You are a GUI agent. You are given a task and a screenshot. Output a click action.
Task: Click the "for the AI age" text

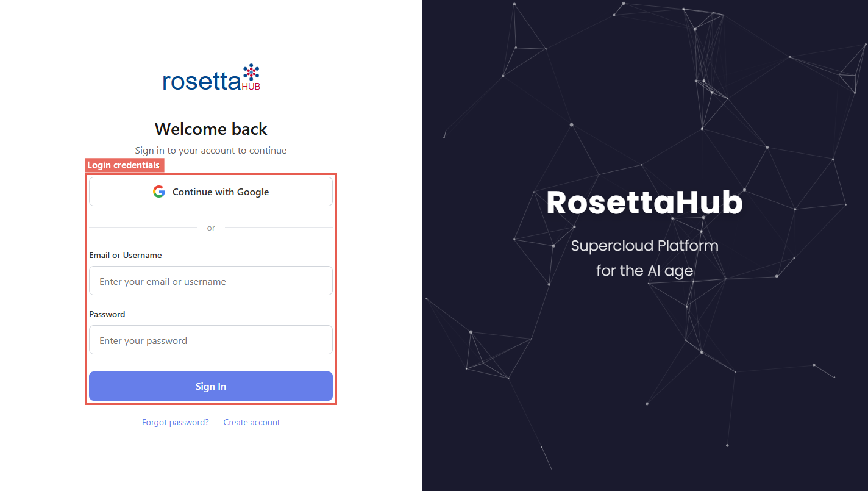[x=644, y=270]
